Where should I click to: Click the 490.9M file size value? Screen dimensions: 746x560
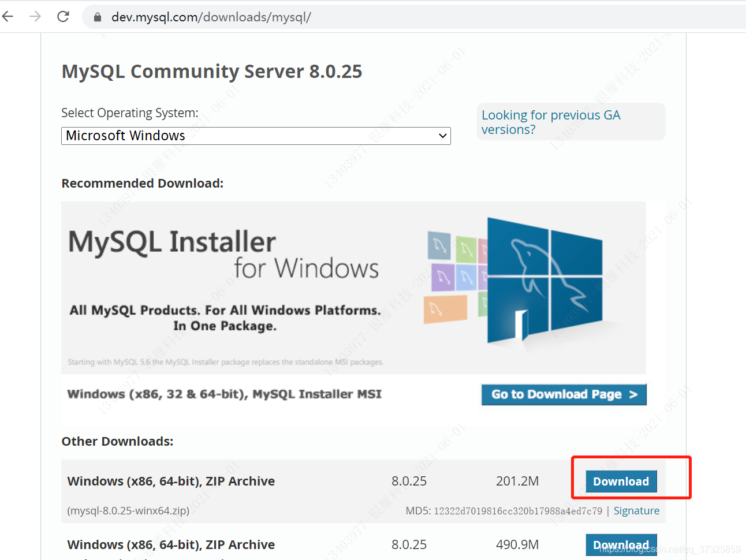coord(517,545)
